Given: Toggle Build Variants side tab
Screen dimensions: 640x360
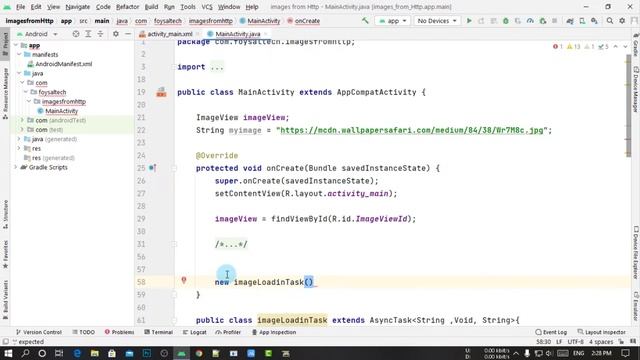Looking at the screenshot, I should click(5, 300).
